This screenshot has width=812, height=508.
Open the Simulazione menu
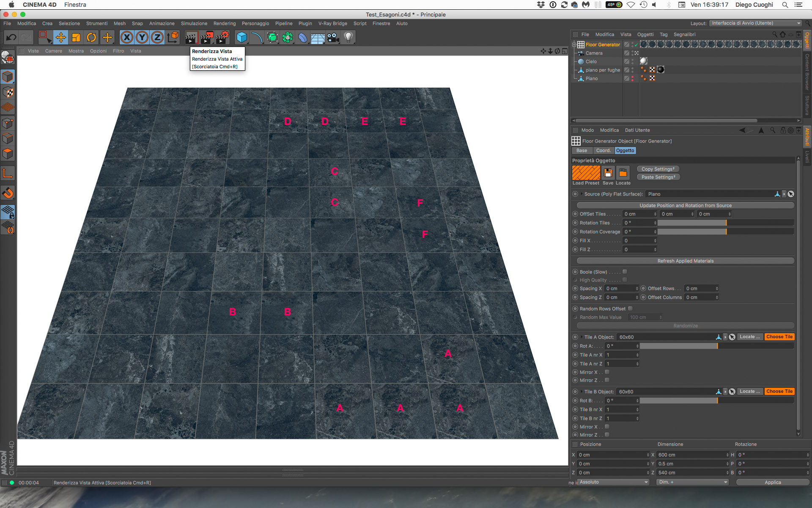(194, 23)
